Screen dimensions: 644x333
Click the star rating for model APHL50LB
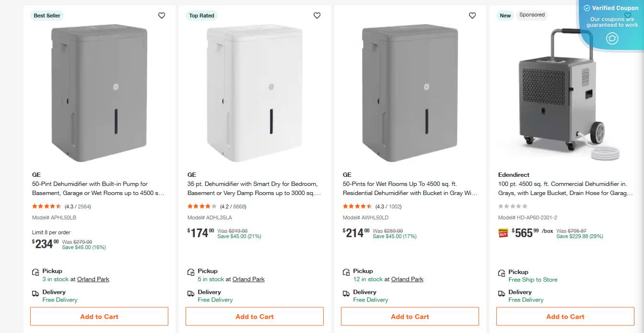tap(47, 207)
